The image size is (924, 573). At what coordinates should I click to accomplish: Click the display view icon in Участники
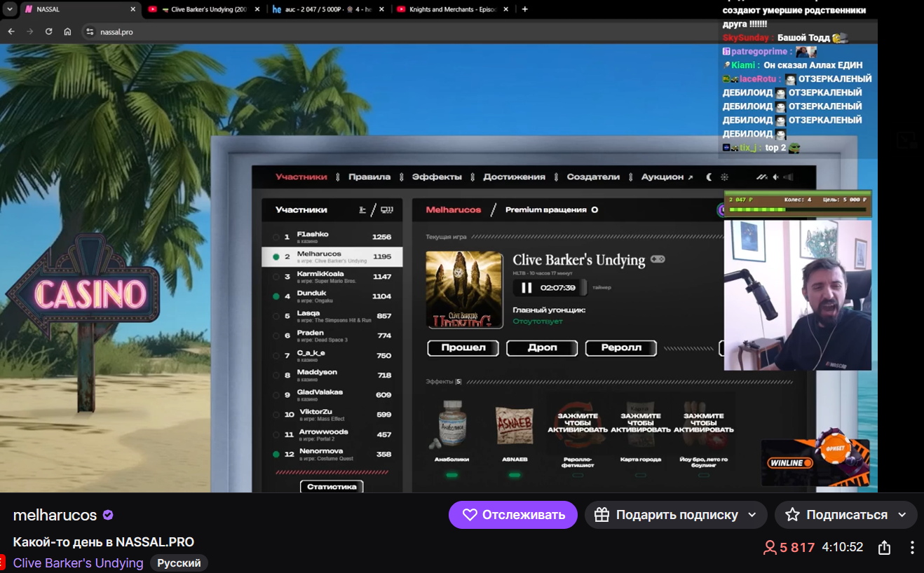(x=387, y=209)
